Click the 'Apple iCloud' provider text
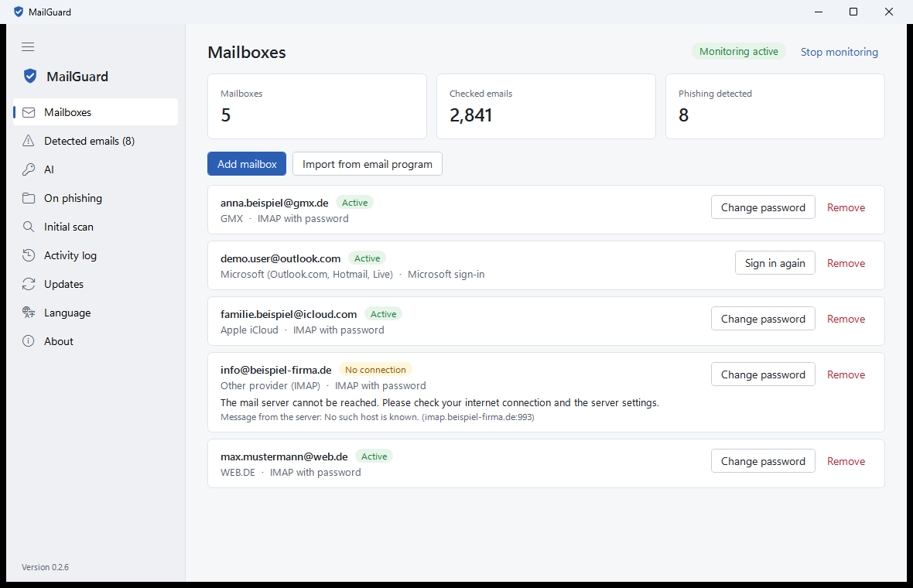The width and height of the screenshot is (913, 588). (249, 330)
